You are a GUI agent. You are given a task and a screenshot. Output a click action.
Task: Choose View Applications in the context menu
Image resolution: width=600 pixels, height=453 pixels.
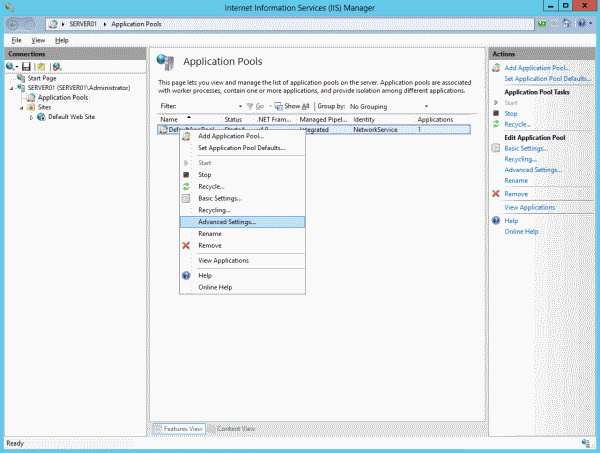[242, 261]
